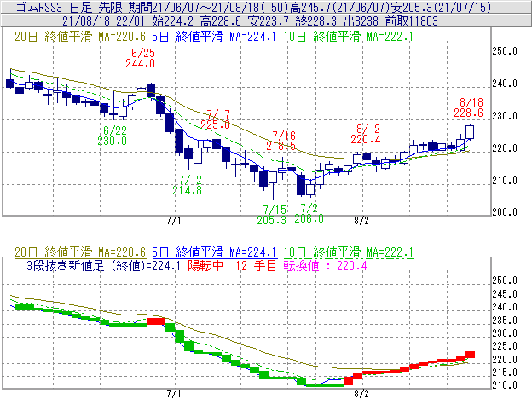The width and height of the screenshot is (532, 405).
Task: Click the 6/25 244.0 high annotation
Action: (x=140, y=58)
